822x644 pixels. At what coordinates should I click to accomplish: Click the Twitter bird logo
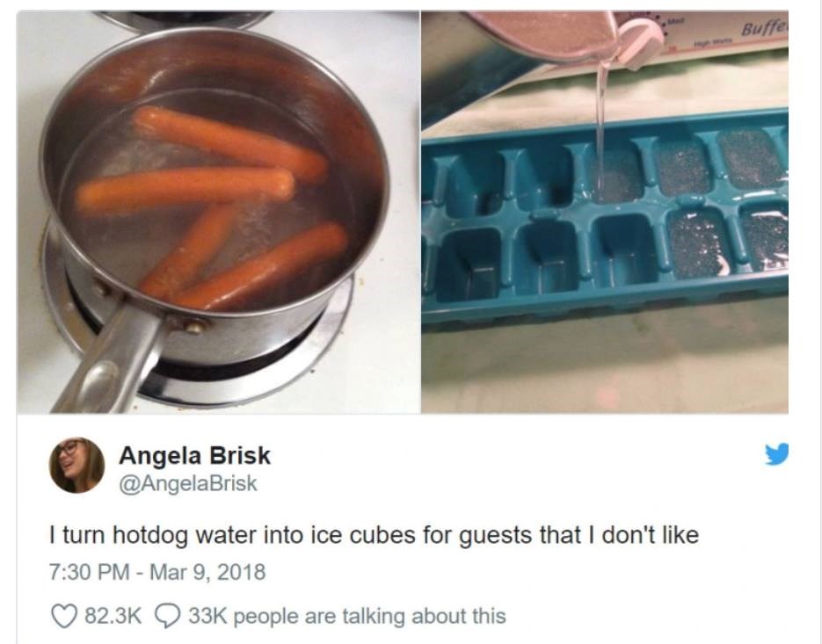click(x=776, y=453)
